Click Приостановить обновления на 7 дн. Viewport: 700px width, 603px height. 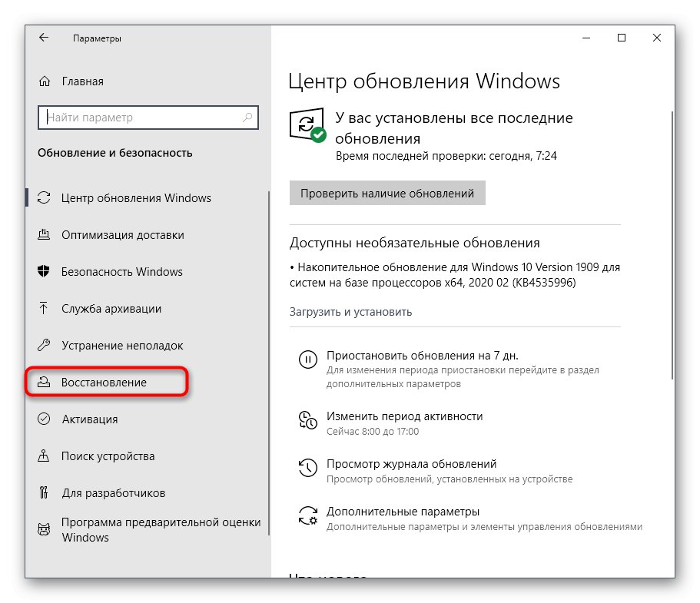coord(423,356)
